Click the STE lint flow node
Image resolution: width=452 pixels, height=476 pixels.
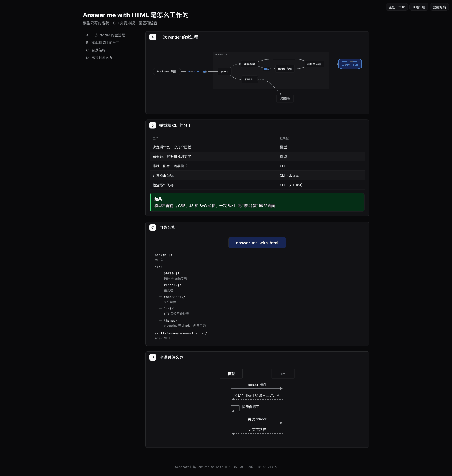[249, 80]
